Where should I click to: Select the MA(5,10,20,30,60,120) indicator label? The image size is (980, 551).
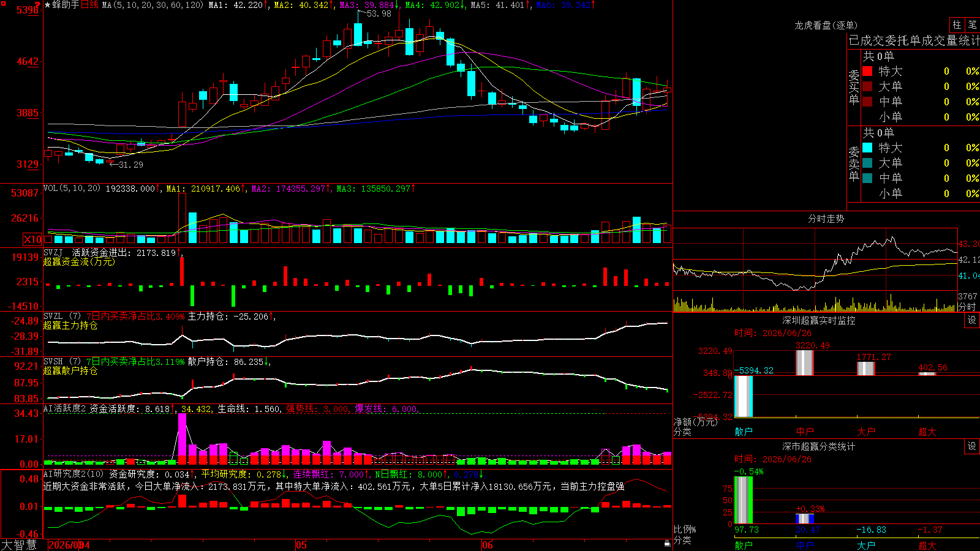152,5
